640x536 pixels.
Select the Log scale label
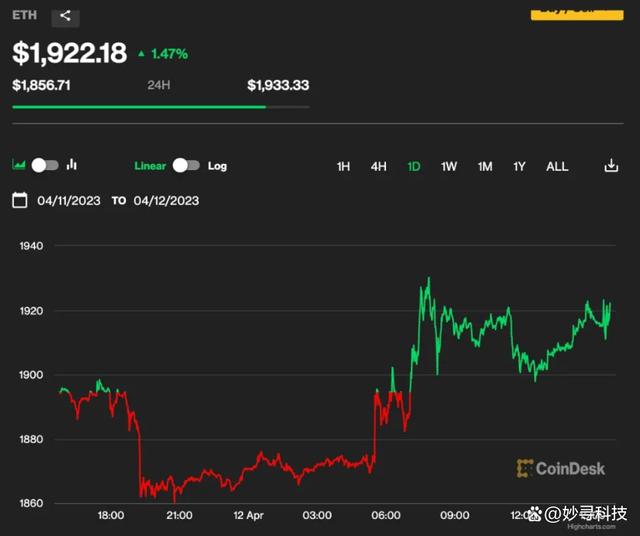pos(217,165)
